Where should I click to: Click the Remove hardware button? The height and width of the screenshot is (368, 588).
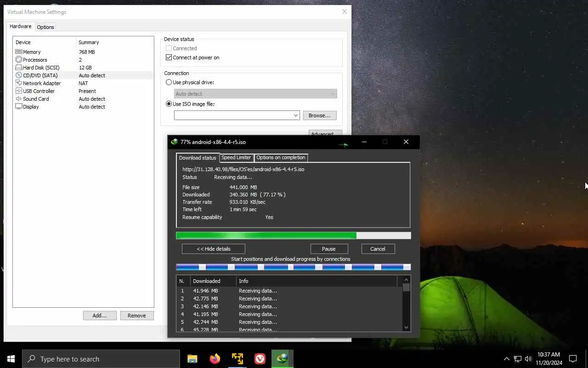(137, 316)
